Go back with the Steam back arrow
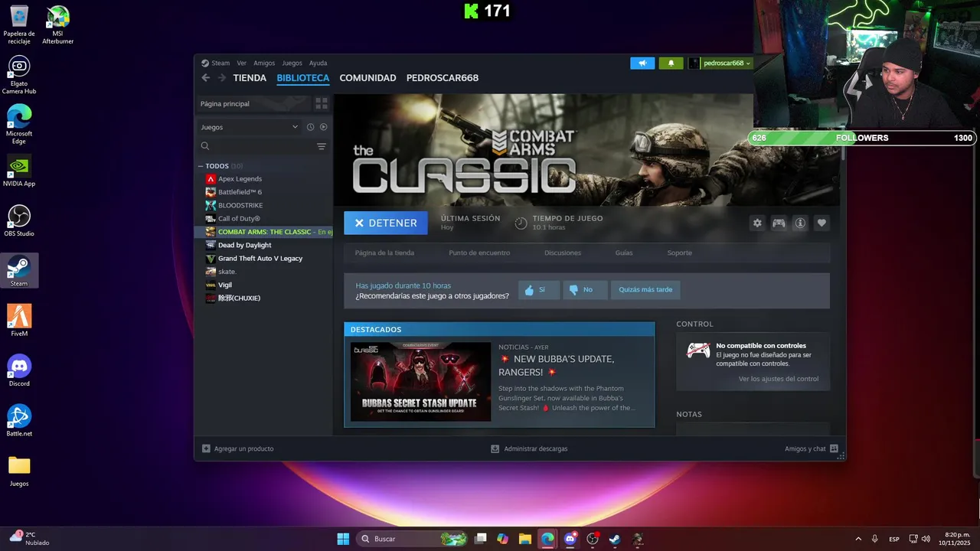 pos(205,78)
